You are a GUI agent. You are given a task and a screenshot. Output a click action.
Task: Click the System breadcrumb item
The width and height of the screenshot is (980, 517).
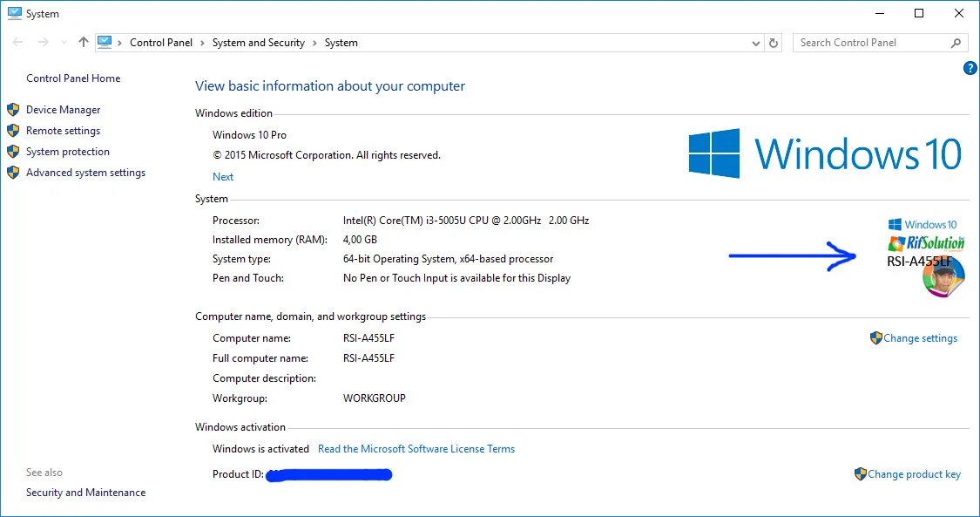pos(341,43)
